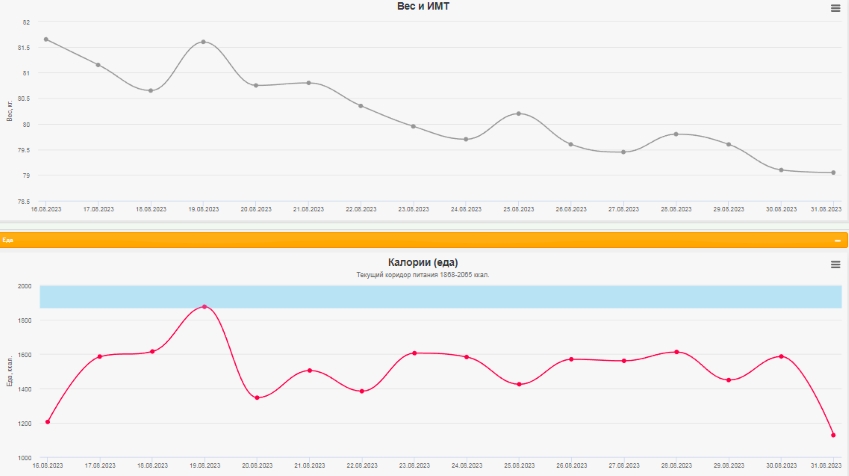
Task: Select weight data point for 26.08.2023
Action: tap(571, 145)
